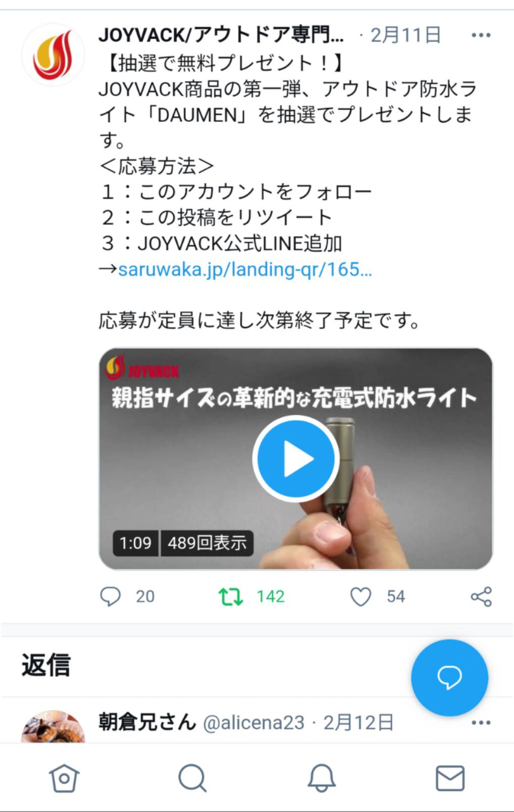
Task: Tap the blue floating reply button
Action: click(449, 678)
